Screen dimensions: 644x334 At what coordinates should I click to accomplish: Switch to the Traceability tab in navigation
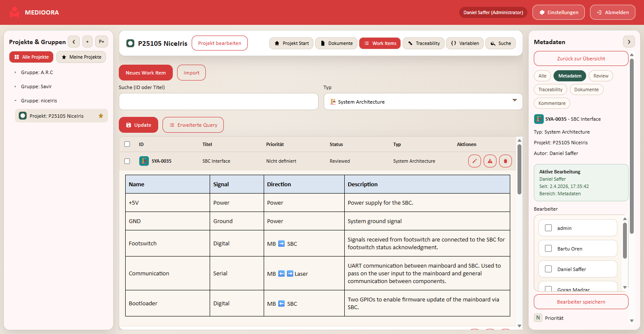(x=423, y=43)
